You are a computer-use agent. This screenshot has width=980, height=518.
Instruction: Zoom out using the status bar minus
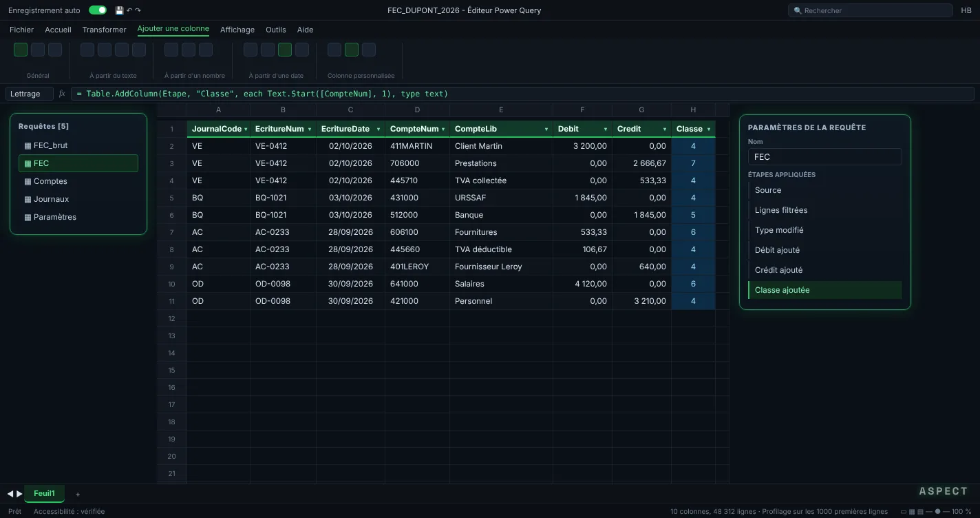928,512
